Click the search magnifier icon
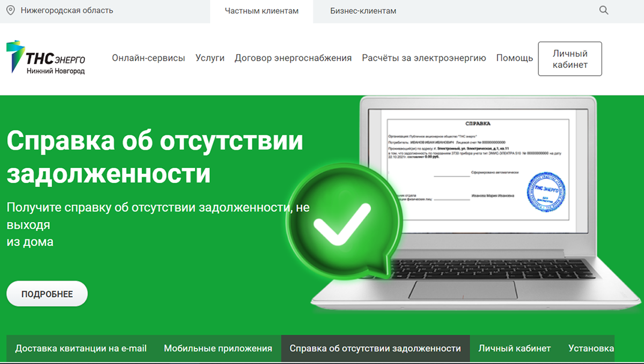The image size is (644, 364). coord(604,10)
